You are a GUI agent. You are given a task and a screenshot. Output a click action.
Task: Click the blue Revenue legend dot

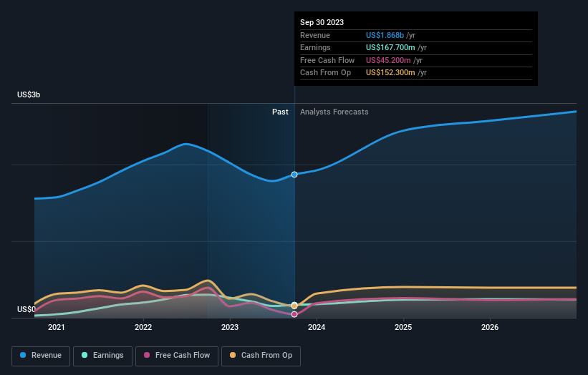click(23, 355)
